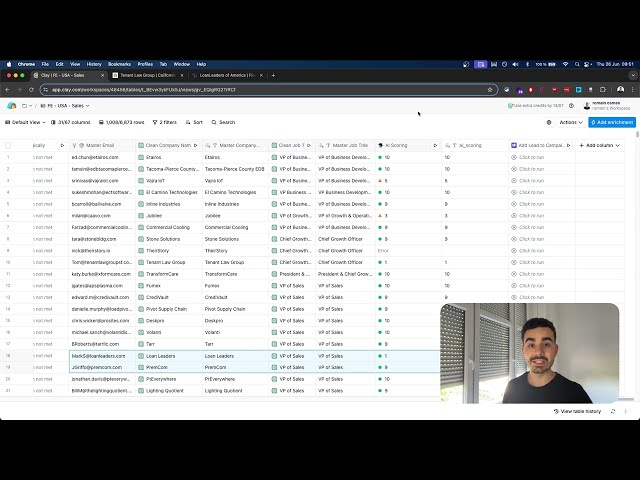Screen dimensions: 640x480
Task: Open the Bookmarks menu in the menu bar
Action: tap(119, 64)
